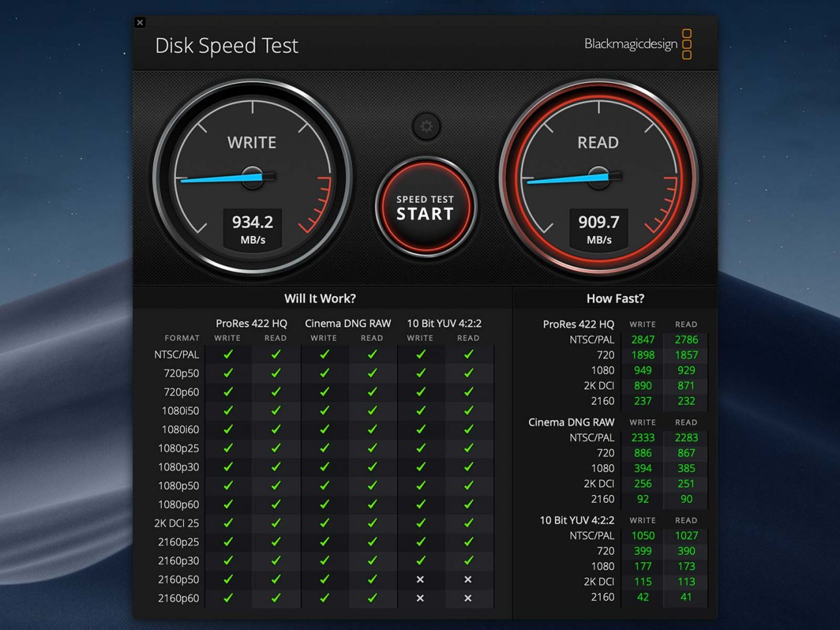Click the WRITE speed gauge
The width and height of the screenshot is (840, 630).
pos(252,177)
